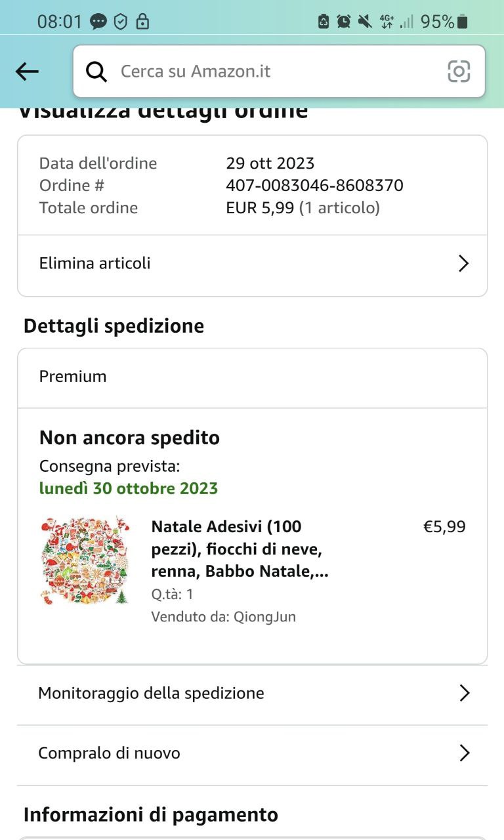Expand the Compralo di nuovo chevron
504x840 pixels.
[464, 753]
